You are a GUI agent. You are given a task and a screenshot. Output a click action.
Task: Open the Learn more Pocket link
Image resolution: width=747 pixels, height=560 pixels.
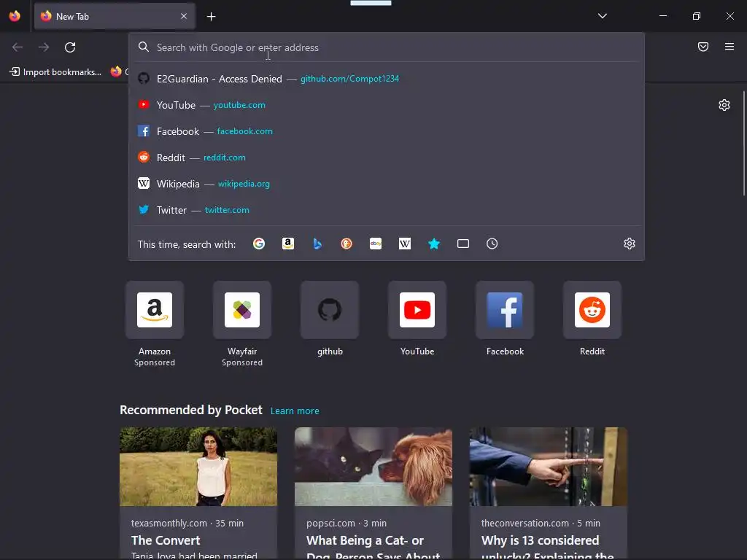point(295,411)
